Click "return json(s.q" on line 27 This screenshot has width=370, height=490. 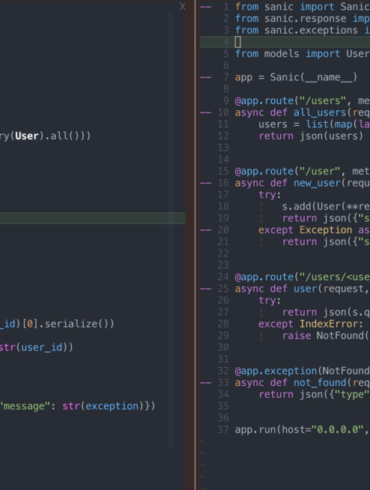(x=326, y=312)
